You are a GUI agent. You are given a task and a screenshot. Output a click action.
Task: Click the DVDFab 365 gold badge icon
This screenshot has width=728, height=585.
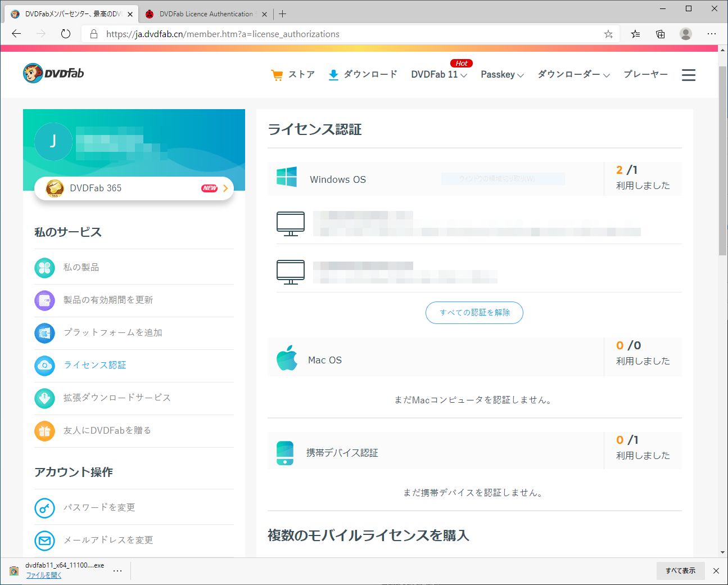55,188
